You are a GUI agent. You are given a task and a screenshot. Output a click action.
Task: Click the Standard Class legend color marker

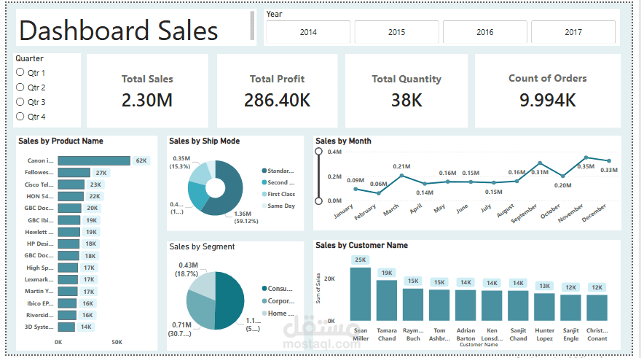(x=264, y=171)
